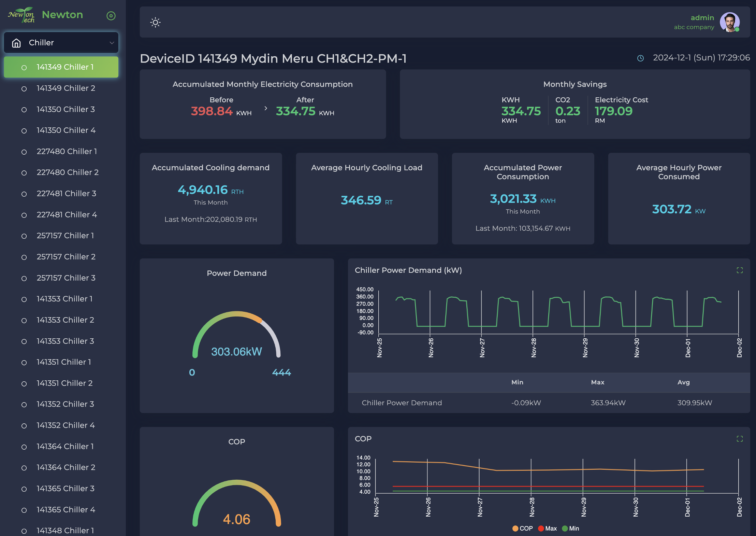Screen dimensions: 756x536
Task: Toggle the COP legend series
Action: coord(522,528)
